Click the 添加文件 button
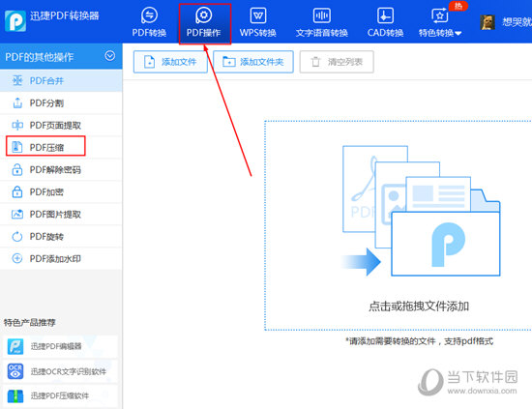 [170, 62]
